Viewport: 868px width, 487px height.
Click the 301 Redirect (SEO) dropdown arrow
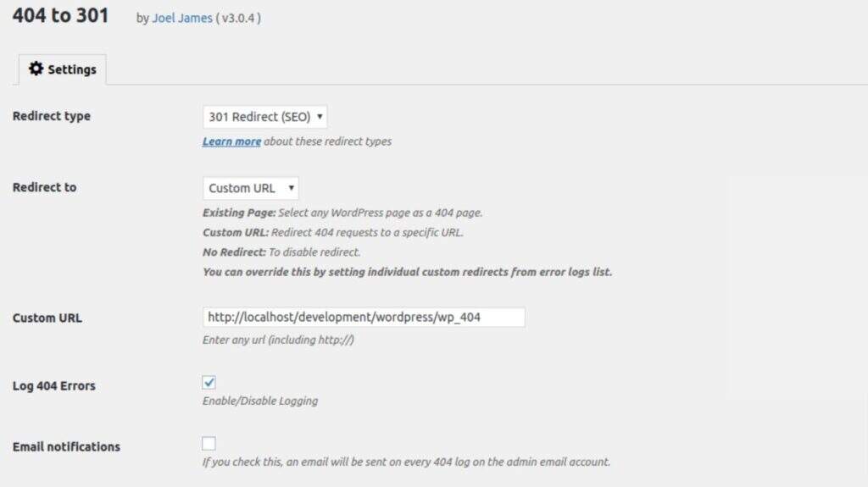320,117
